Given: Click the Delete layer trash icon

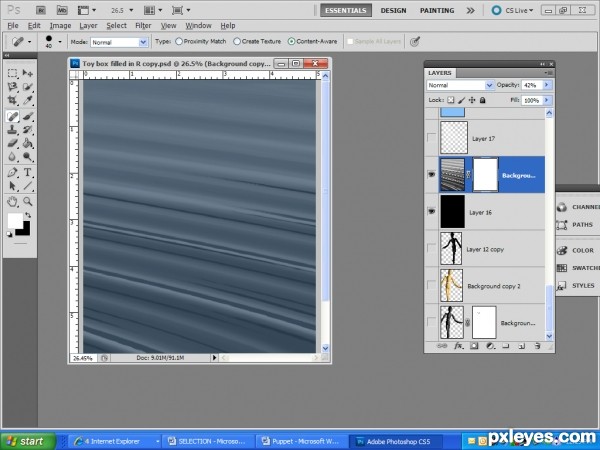Looking at the screenshot, I should (537, 346).
